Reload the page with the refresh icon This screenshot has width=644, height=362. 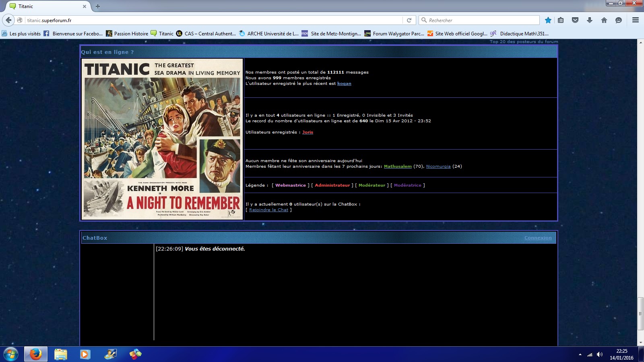pyautogui.click(x=409, y=20)
